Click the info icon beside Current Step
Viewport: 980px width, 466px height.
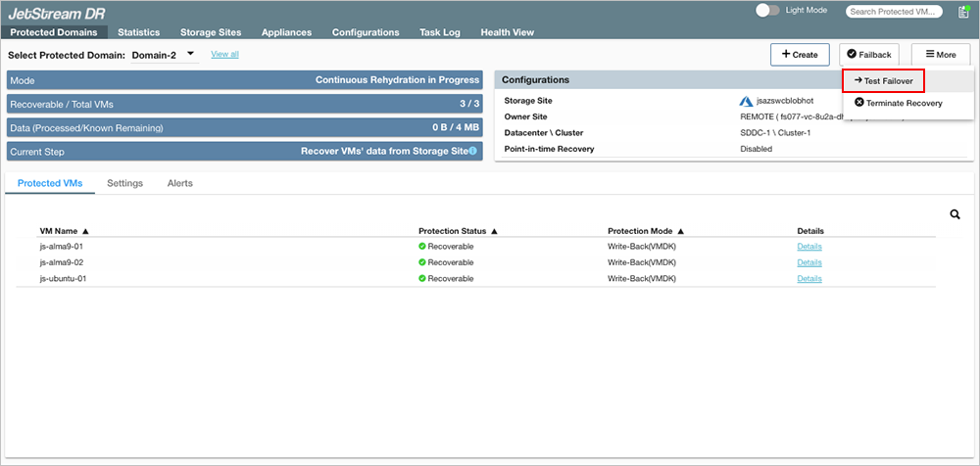pyautogui.click(x=472, y=151)
